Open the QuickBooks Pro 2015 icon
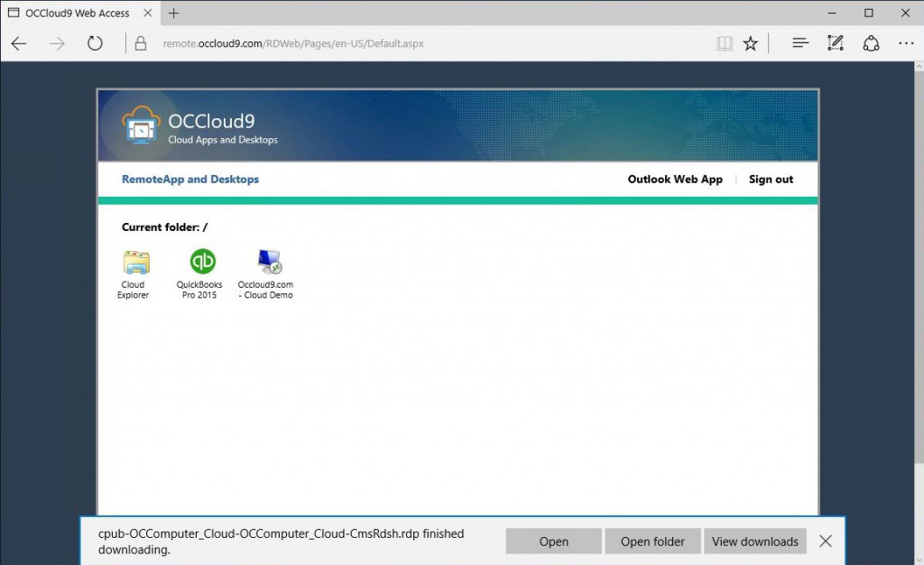The image size is (924, 565). 202,262
